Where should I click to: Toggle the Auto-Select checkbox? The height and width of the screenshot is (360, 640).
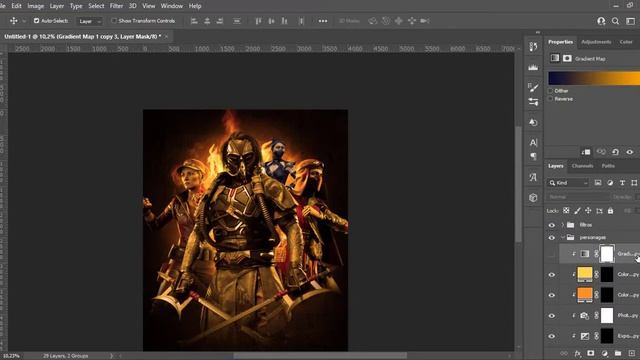tap(36, 20)
